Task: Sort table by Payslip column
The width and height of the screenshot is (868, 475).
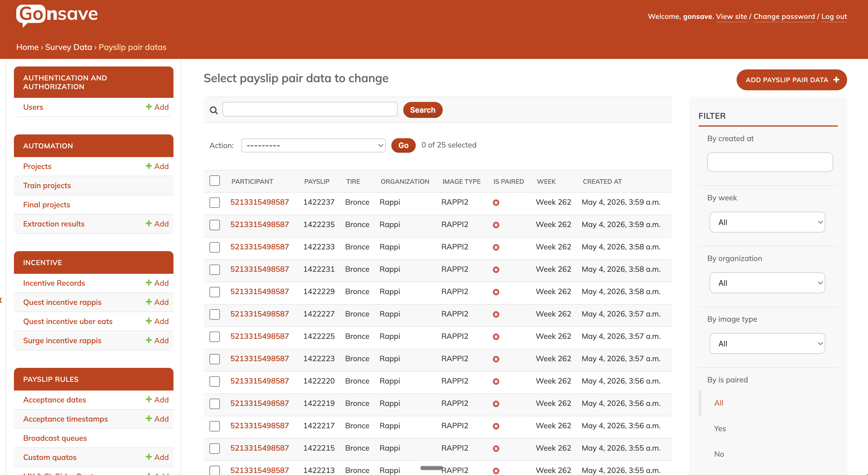Action: pyautogui.click(x=317, y=181)
